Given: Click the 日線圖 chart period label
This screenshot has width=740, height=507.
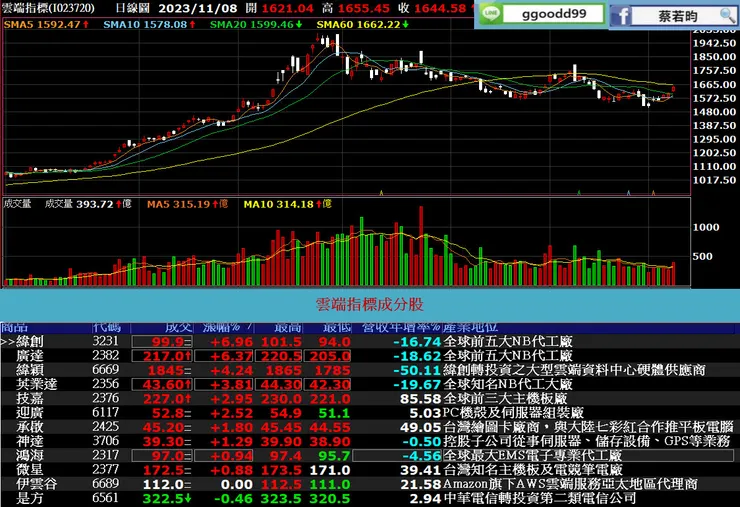Looking at the screenshot, I should [x=133, y=8].
